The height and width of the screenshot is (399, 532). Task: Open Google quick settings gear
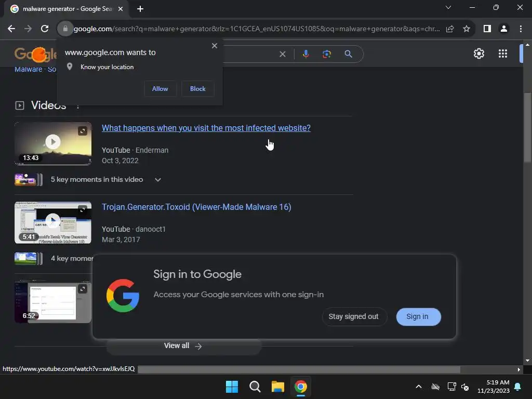click(x=478, y=54)
